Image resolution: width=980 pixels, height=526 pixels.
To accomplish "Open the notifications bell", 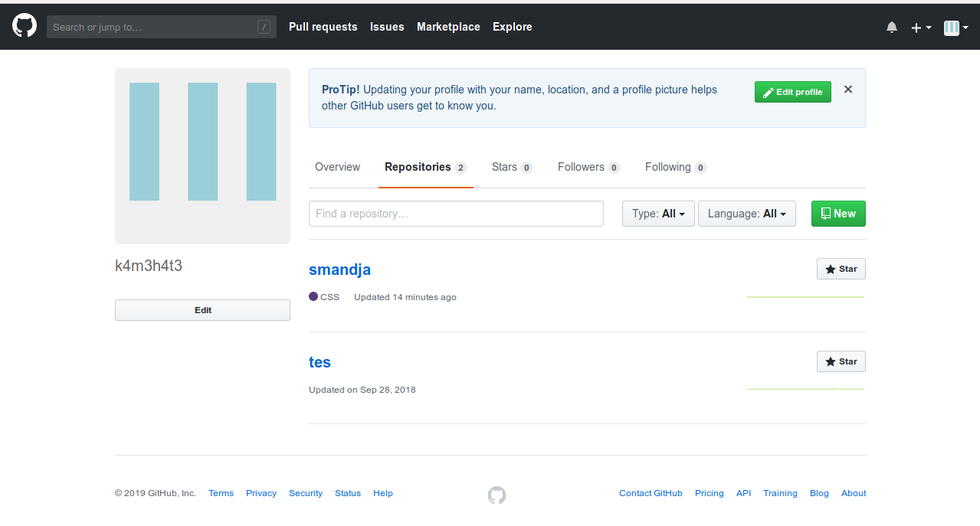I will click(891, 27).
